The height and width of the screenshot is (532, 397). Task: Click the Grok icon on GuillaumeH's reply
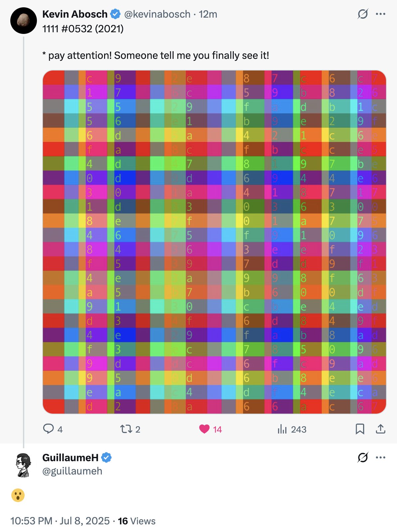point(362,458)
